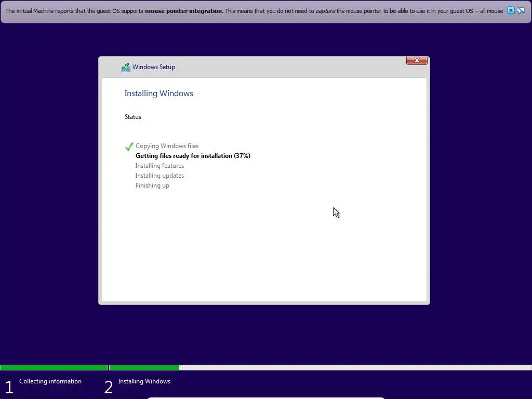Click the 'Windows Setup' title text
This screenshot has height=399, width=532.
click(x=154, y=67)
